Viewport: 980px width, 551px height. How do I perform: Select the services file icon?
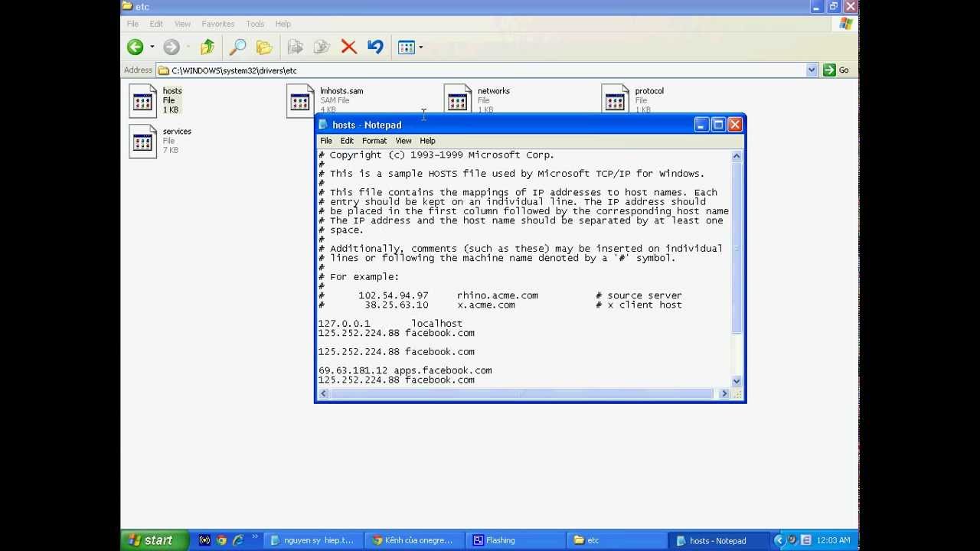point(143,142)
